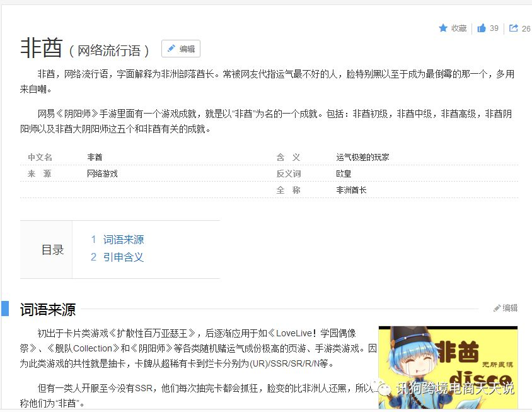532x412 pixels.
Task: Click the page title 非酋
Action: pyautogui.click(x=42, y=48)
